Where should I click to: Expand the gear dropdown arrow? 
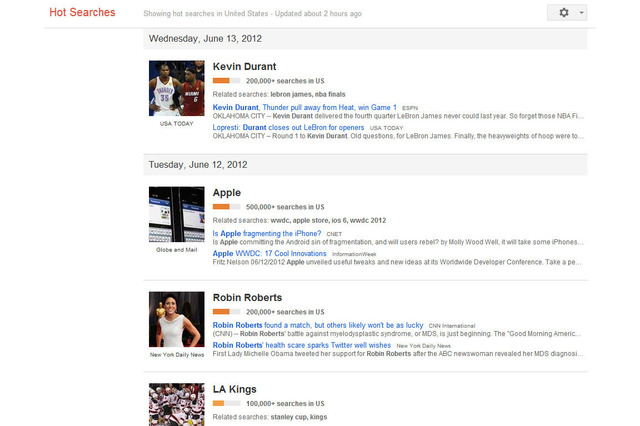pyautogui.click(x=581, y=13)
